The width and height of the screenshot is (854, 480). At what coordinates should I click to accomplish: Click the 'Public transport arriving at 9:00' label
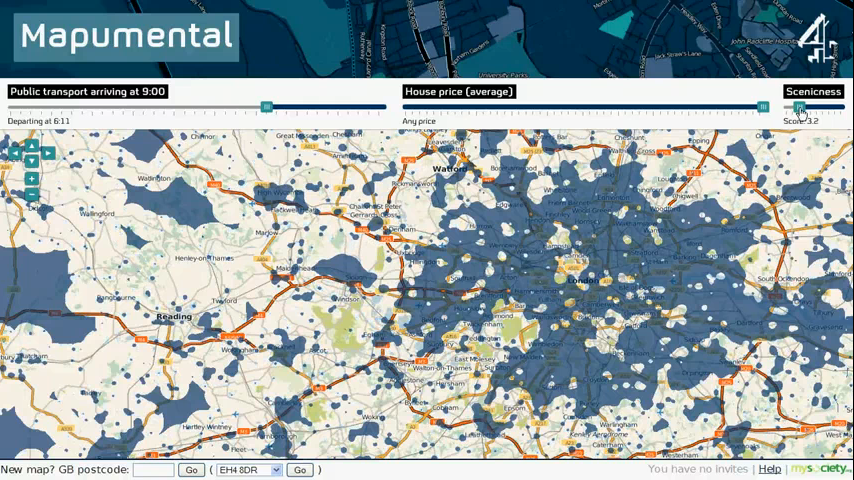(x=88, y=92)
